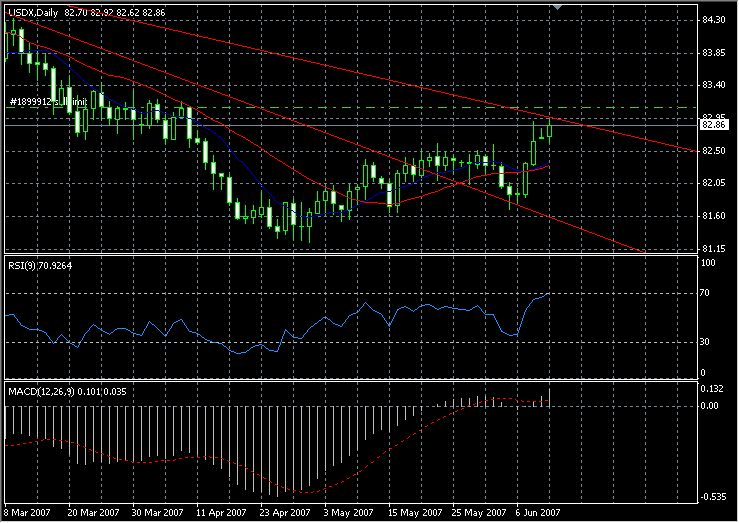This screenshot has height=523, width=739.
Task: Click the 25 May 2007 date label
Action: [x=479, y=513]
